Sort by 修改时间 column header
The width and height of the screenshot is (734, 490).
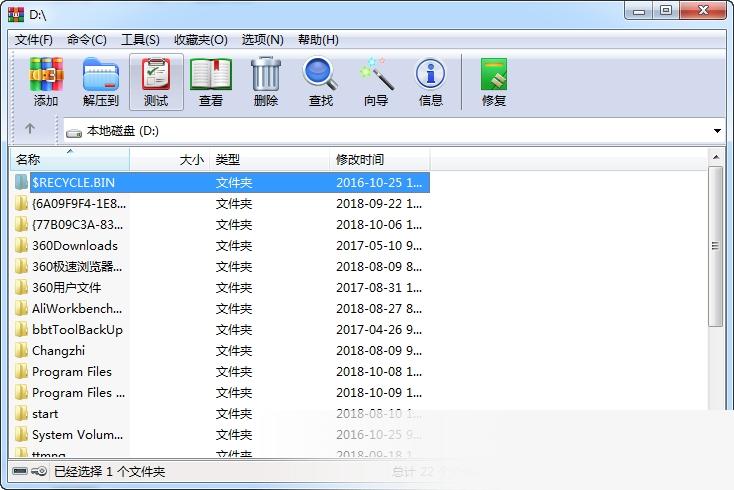[x=380, y=160]
